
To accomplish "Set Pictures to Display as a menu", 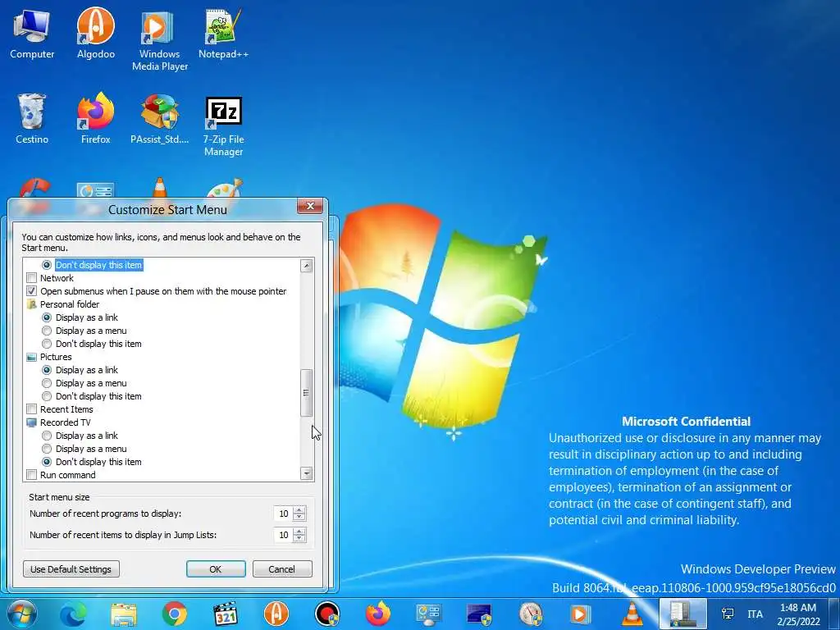I will 47,383.
